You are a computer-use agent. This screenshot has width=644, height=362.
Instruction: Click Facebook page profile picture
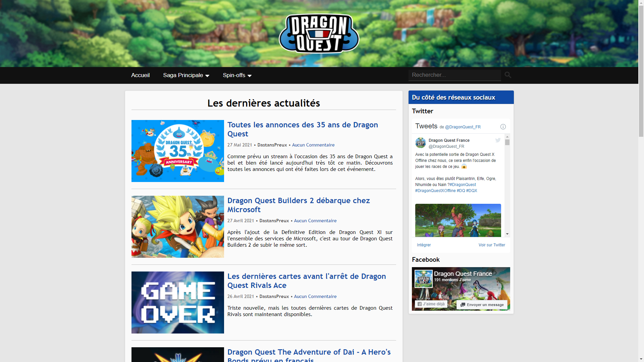423,279
